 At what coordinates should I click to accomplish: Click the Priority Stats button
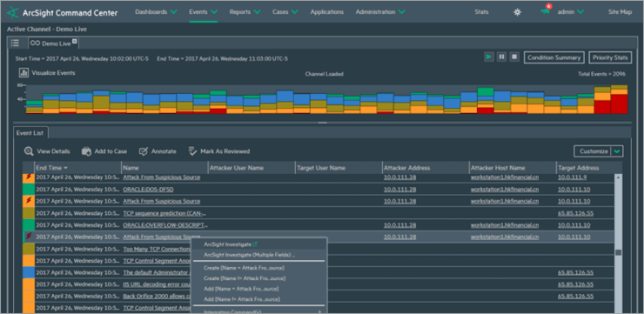tap(610, 57)
